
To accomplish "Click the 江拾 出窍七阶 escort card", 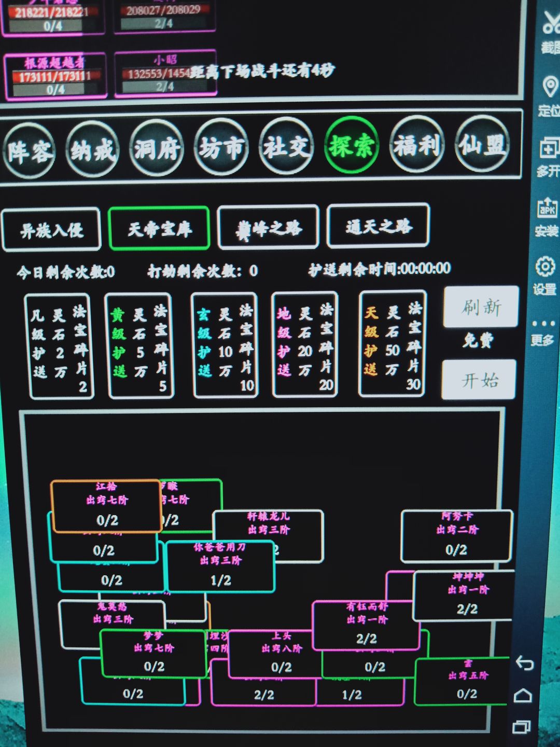I will click(x=106, y=506).
